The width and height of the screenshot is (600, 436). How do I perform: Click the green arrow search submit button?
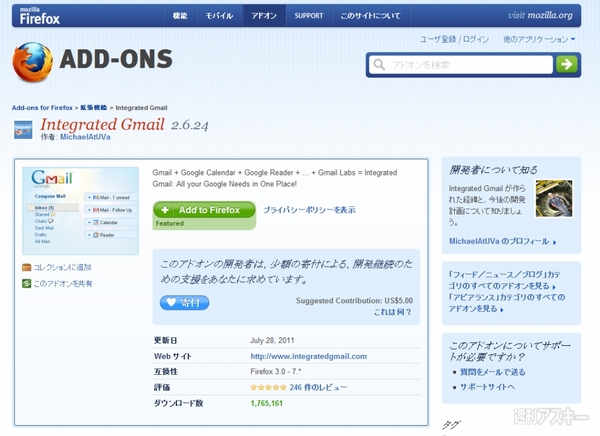pos(566,64)
